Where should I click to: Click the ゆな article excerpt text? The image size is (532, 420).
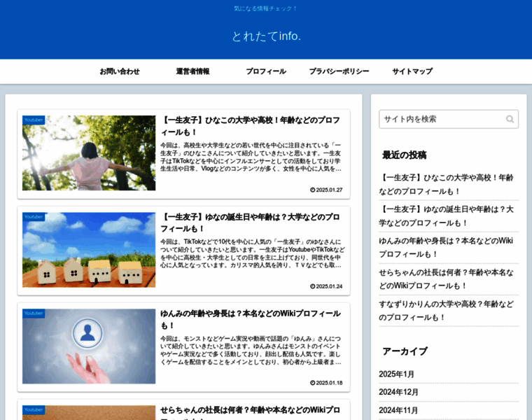click(253, 253)
